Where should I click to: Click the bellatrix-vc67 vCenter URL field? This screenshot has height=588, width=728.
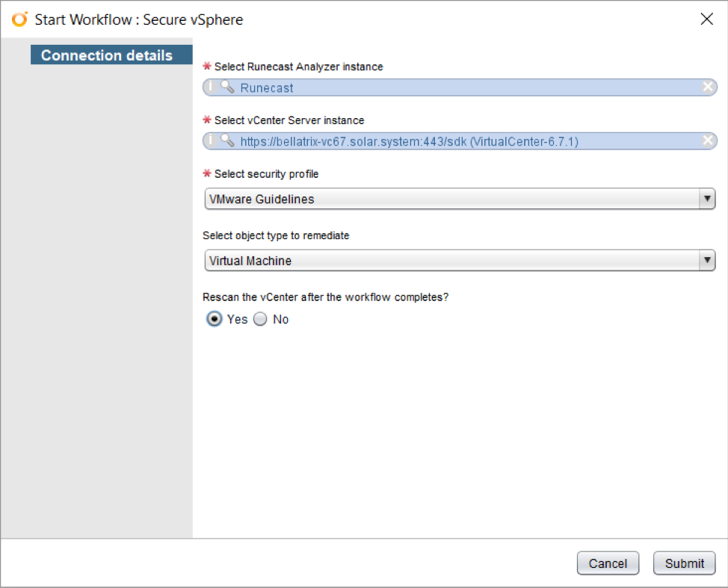pos(460,141)
